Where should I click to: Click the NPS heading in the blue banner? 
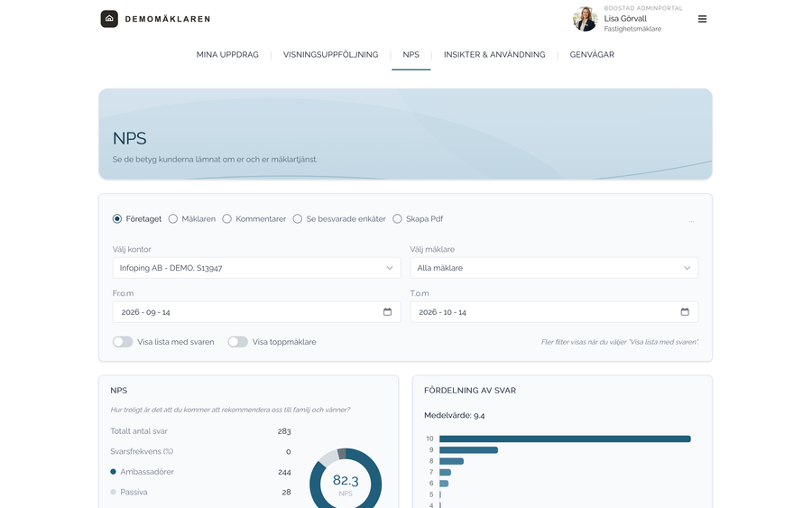[x=129, y=138]
